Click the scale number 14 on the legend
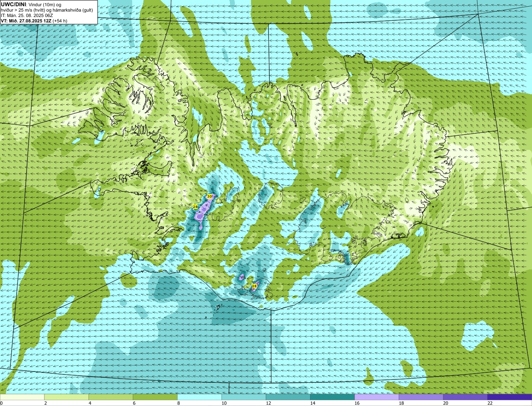The height and width of the screenshot is (406, 532). [x=313, y=403]
